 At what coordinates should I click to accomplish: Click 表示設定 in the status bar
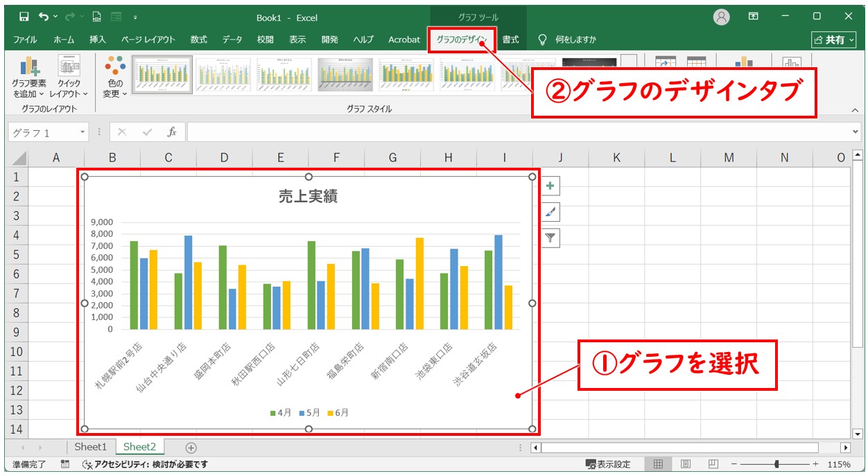click(x=609, y=464)
